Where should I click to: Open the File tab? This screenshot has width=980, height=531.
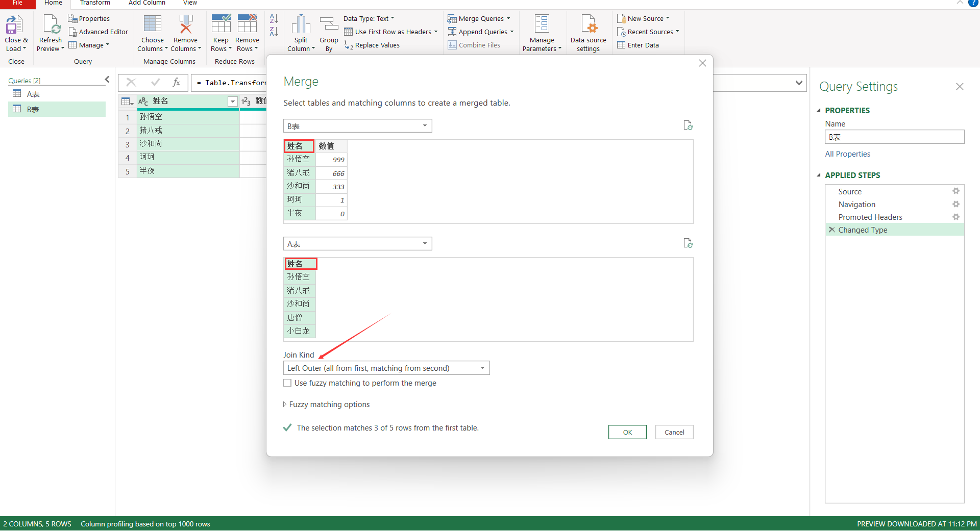17,3
